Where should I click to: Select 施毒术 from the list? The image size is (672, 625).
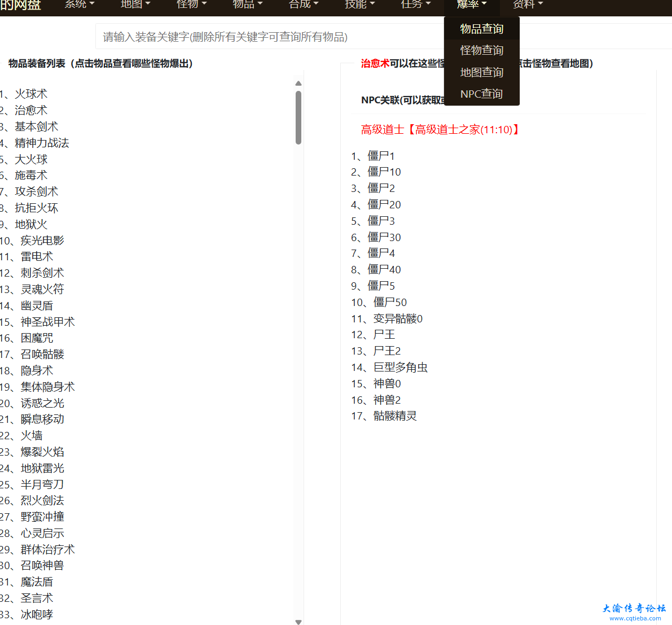coord(31,175)
